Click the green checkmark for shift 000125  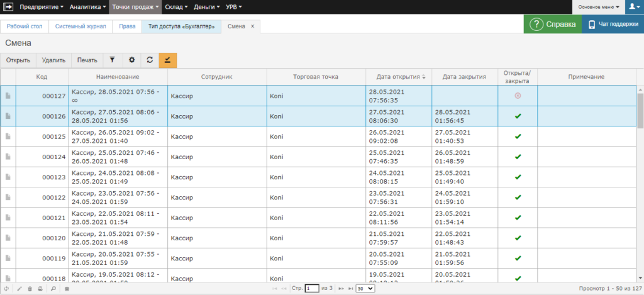tap(517, 136)
